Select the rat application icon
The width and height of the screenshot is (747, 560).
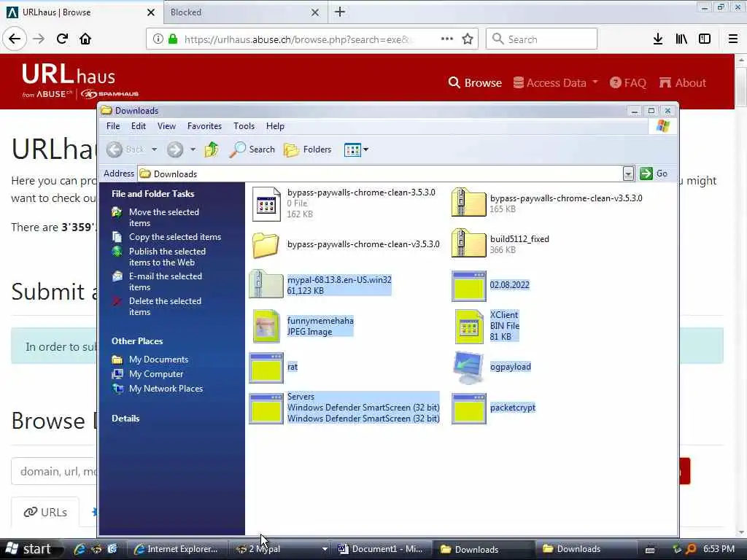click(x=266, y=367)
